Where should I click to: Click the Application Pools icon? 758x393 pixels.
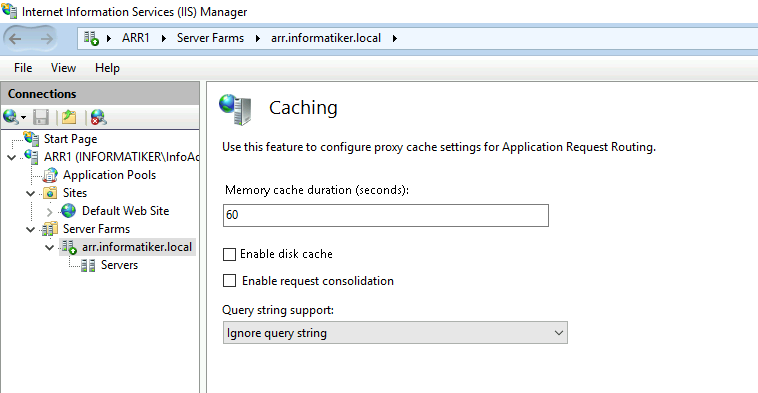pyautogui.click(x=50, y=175)
